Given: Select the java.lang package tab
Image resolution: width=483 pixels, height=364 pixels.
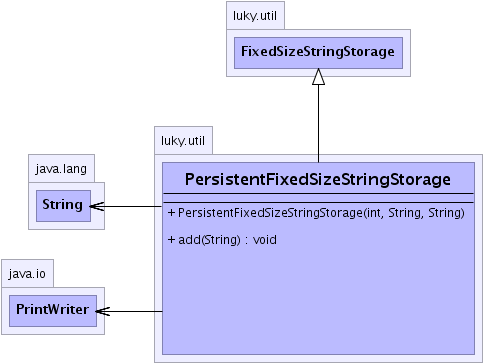Looking at the screenshot, I should 61,168.
